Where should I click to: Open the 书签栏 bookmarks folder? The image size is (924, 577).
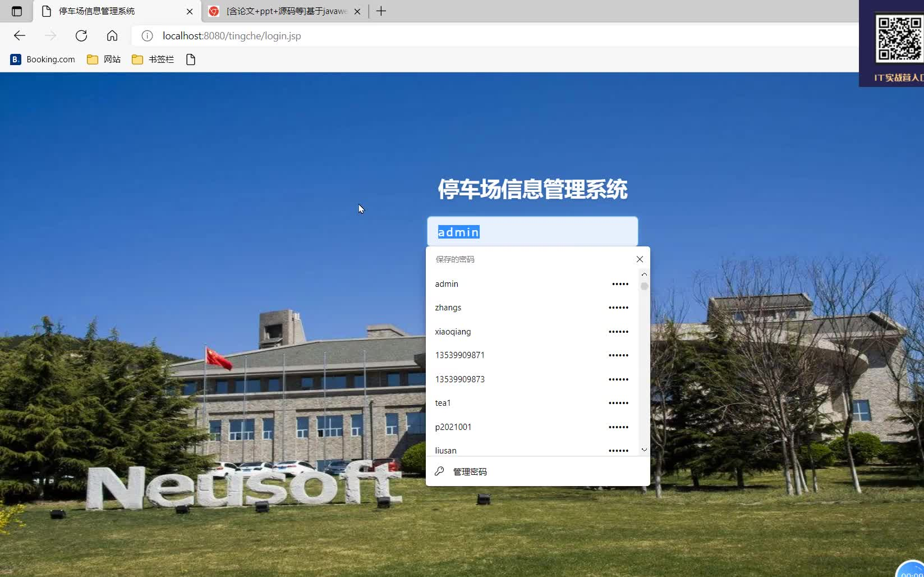(153, 59)
